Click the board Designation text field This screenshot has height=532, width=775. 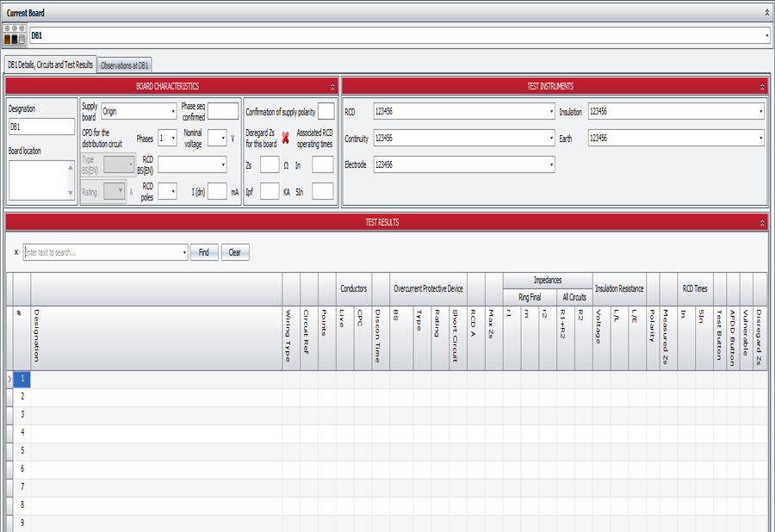[41, 127]
